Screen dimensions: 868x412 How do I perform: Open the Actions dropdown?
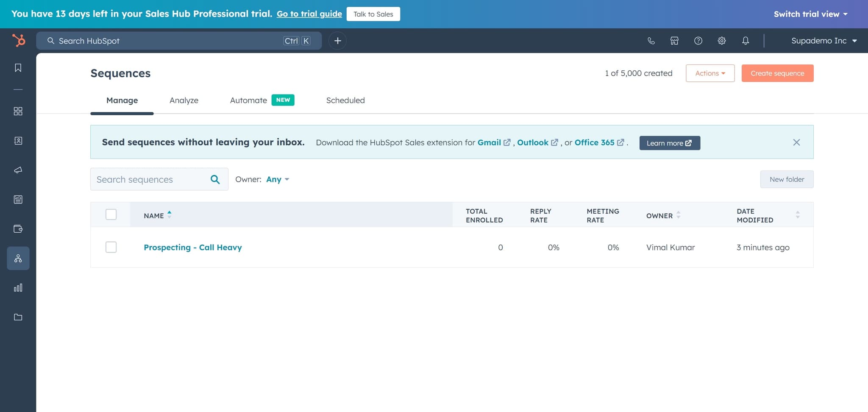tap(710, 73)
